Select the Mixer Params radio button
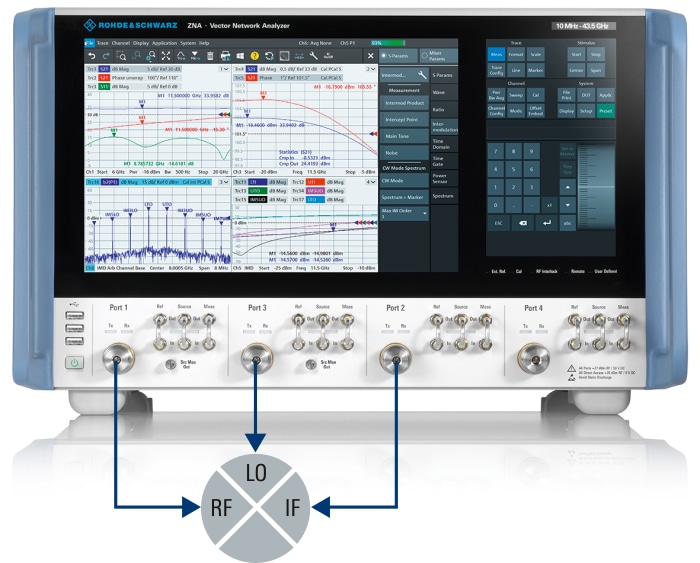700x563 pixels. point(438,56)
